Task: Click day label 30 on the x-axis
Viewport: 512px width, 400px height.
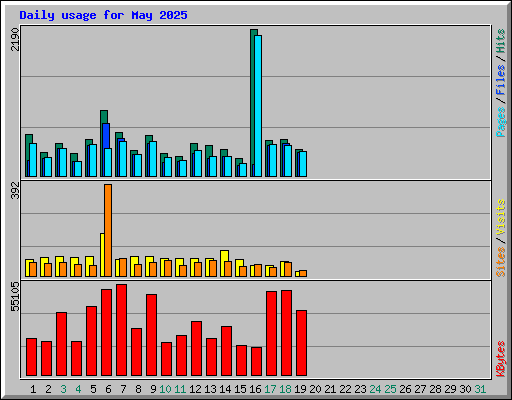Action: pyautogui.click(x=465, y=389)
